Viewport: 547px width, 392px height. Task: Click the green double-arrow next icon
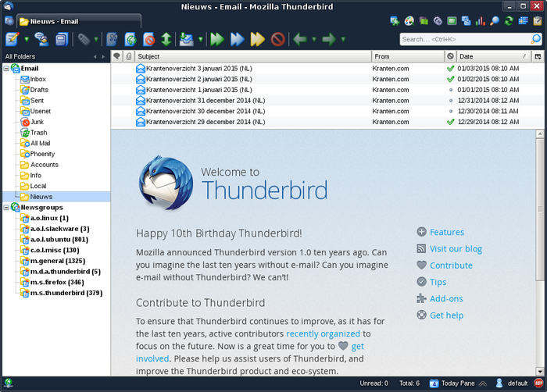click(217, 39)
